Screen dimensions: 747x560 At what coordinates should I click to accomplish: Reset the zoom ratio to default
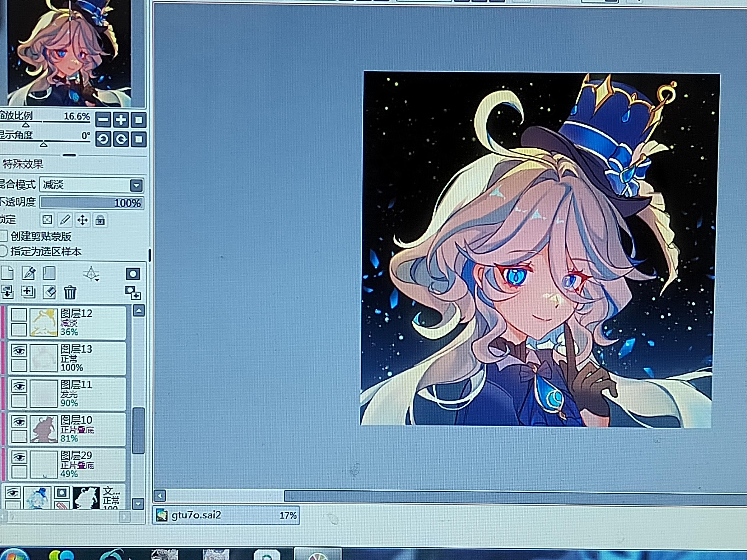pyautogui.click(x=139, y=120)
